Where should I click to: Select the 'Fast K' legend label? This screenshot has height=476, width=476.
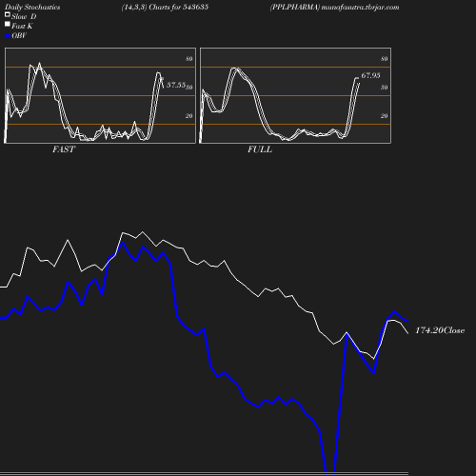click(x=22, y=26)
